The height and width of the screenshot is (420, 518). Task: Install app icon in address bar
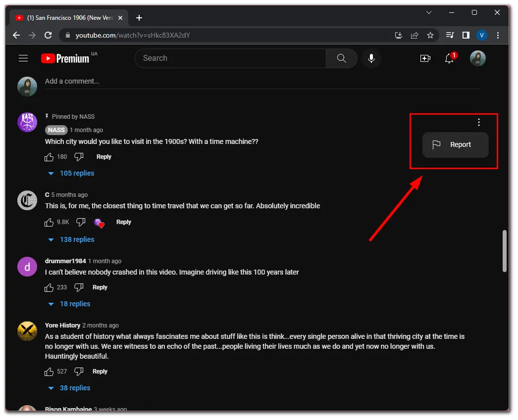(399, 35)
